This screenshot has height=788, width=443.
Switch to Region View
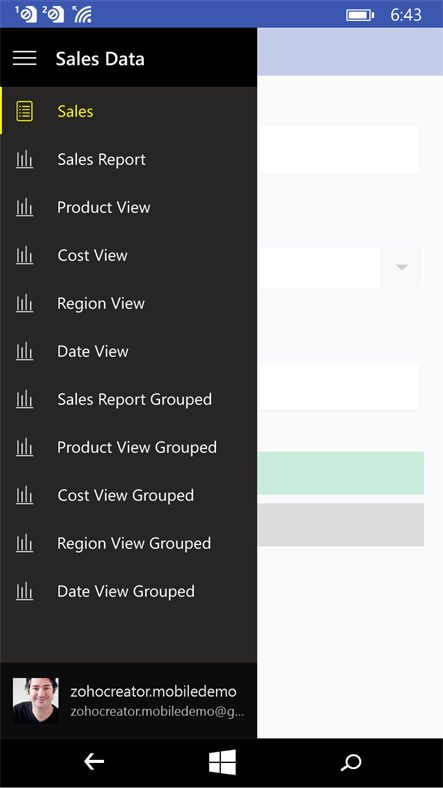pyautogui.click(x=128, y=304)
